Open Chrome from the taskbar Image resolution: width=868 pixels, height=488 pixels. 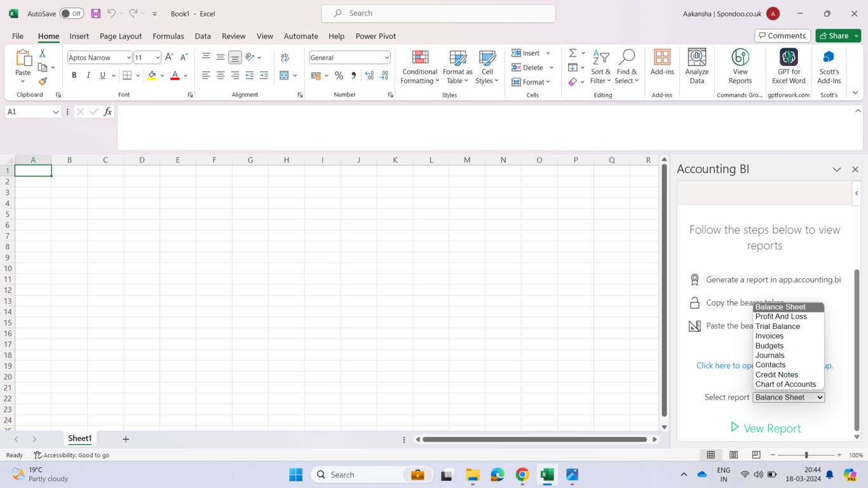(522, 475)
